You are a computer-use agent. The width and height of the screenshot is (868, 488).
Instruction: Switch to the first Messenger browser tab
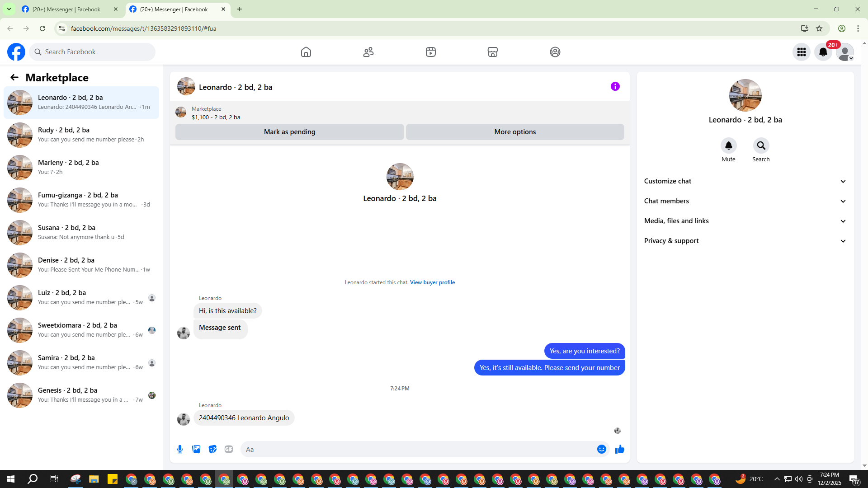(x=66, y=9)
